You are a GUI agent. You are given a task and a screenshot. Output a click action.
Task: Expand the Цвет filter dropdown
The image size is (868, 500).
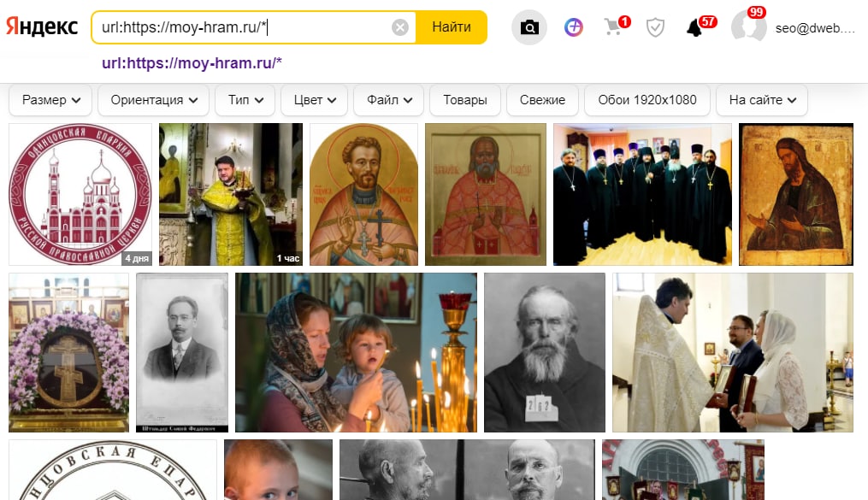pos(314,100)
